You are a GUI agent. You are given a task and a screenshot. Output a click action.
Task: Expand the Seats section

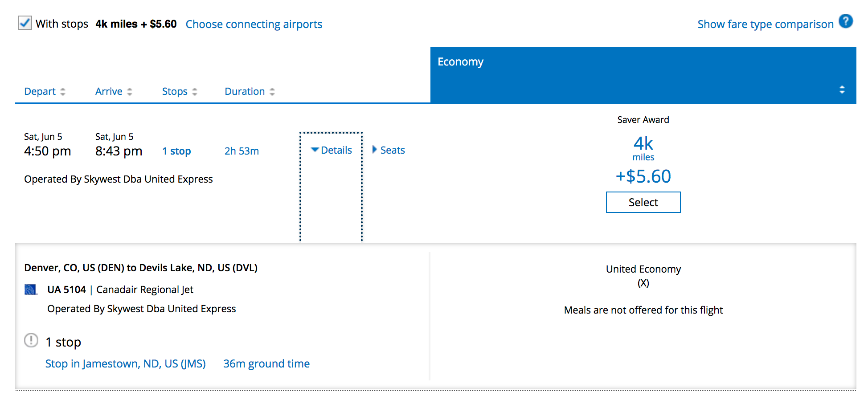tap(389, 151)
